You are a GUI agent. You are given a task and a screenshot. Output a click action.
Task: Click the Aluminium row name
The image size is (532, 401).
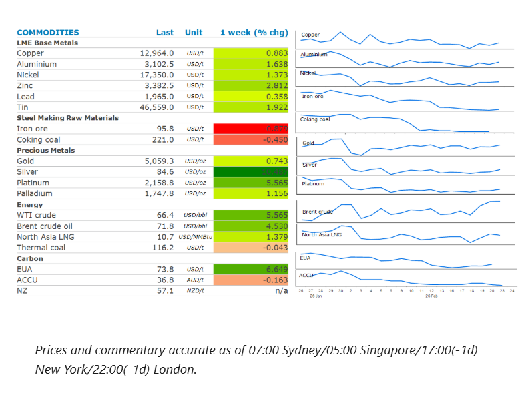[37, 64]
